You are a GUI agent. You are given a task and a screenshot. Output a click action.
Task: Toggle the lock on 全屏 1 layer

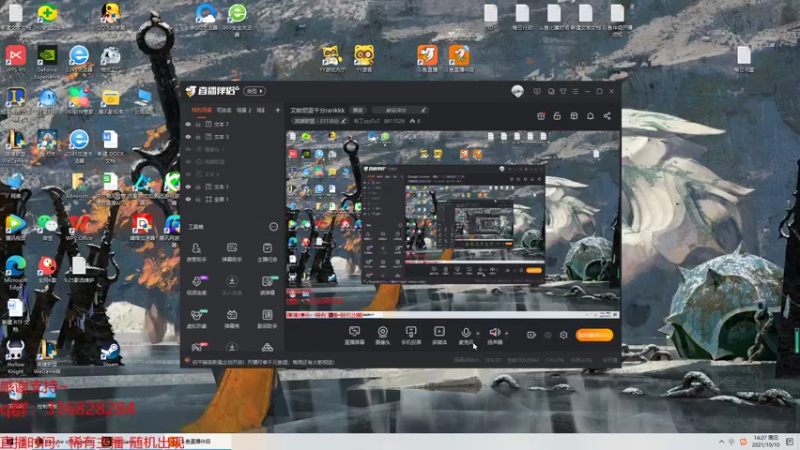pyautogui.click(x=198, y=199)
